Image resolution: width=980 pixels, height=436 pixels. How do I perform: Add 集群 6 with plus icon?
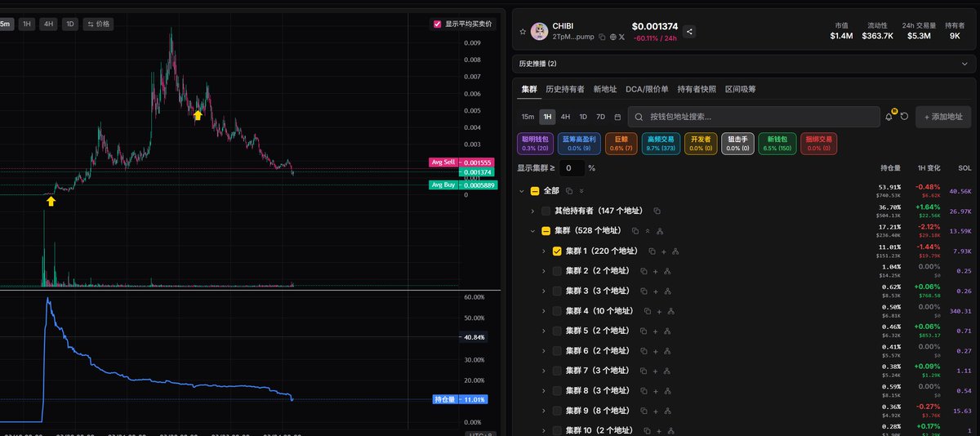[656, 351]
